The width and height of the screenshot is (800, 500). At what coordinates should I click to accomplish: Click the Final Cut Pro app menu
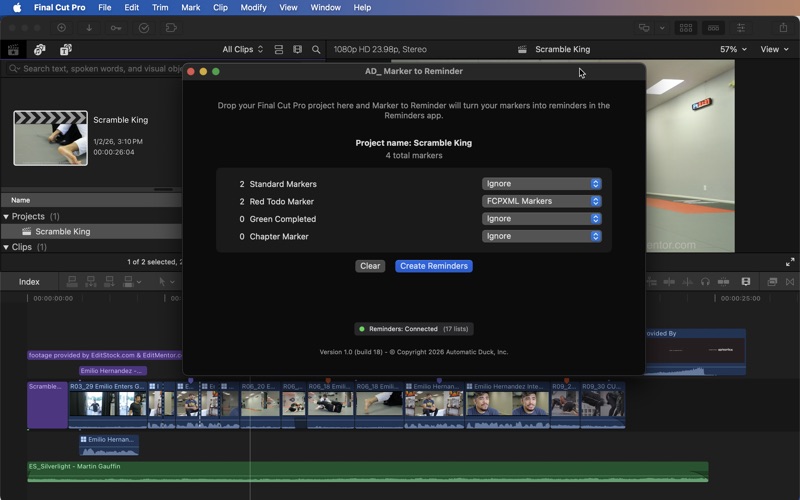pos(59,7)
